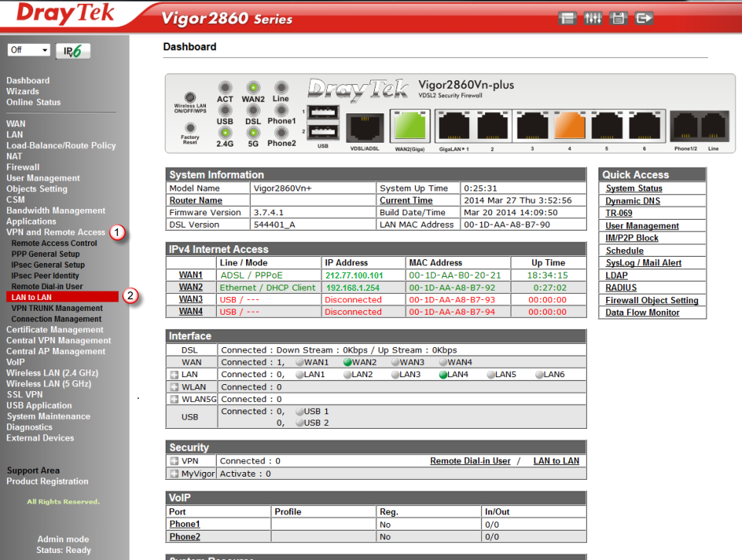Image resolution: width=742 pixels, height=560 pixels.
Task: Expand the VPN row in Security table
Action: pyautogui.click(x=174, y=461)
